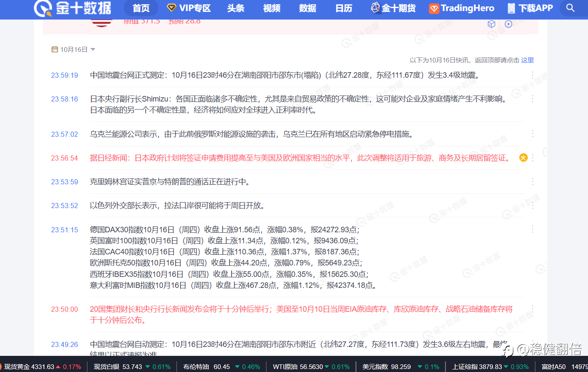This screenshot has height=372, width=588.
Task: Open the 金十期货 link
Action: click(x=393, y=8)
